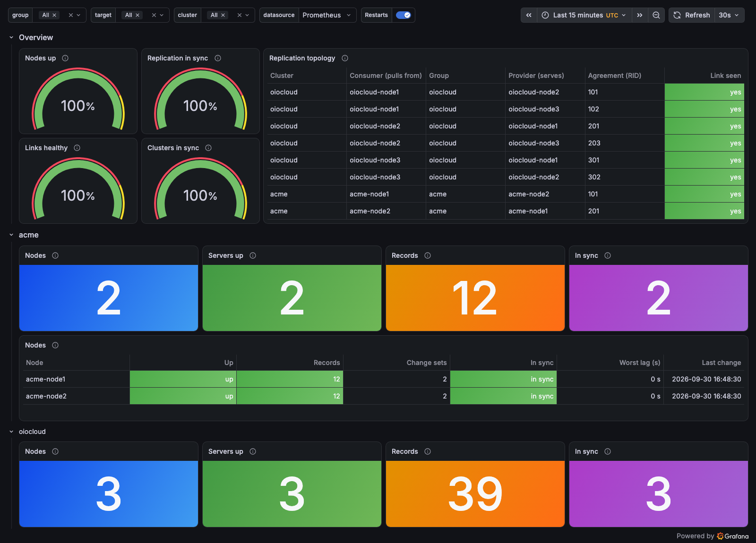Open the target variable dropdown
This screenshot has height=543, width=756.
(x=162, y=15)
